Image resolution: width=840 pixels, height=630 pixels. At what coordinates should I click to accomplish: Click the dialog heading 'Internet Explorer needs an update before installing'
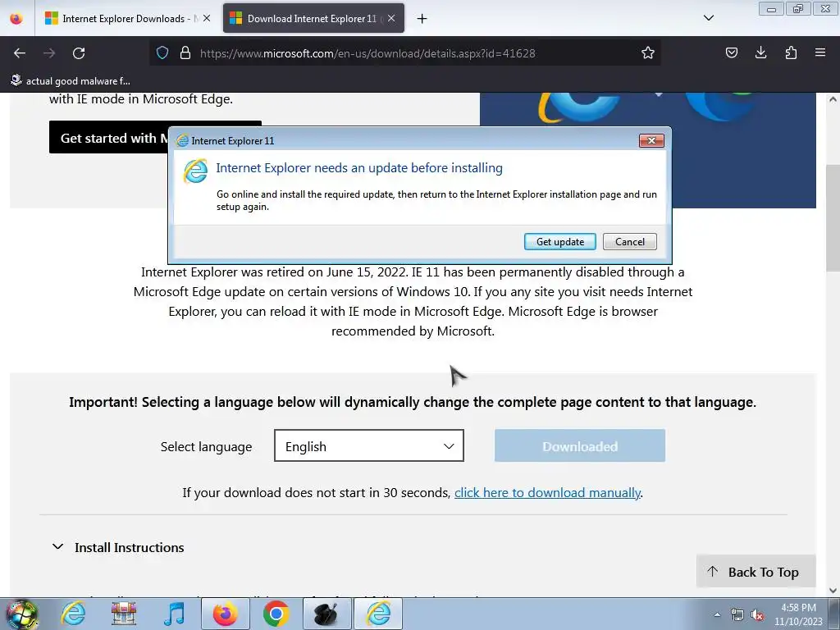359,167
